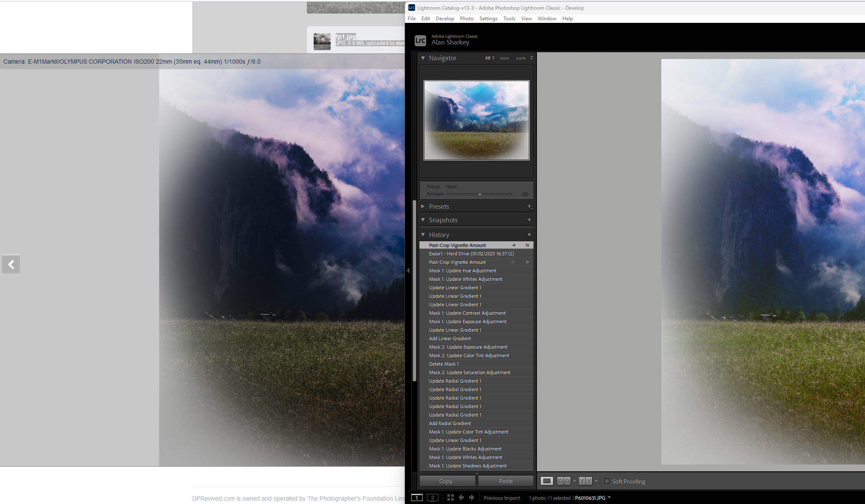Open the Develop menu
Screen dimensions: 865x504
[445, 19]
